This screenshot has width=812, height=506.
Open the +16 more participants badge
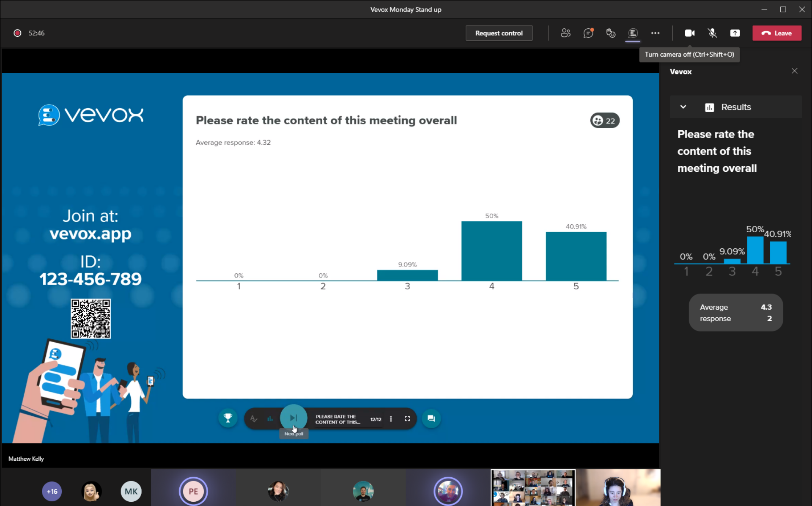52,491
